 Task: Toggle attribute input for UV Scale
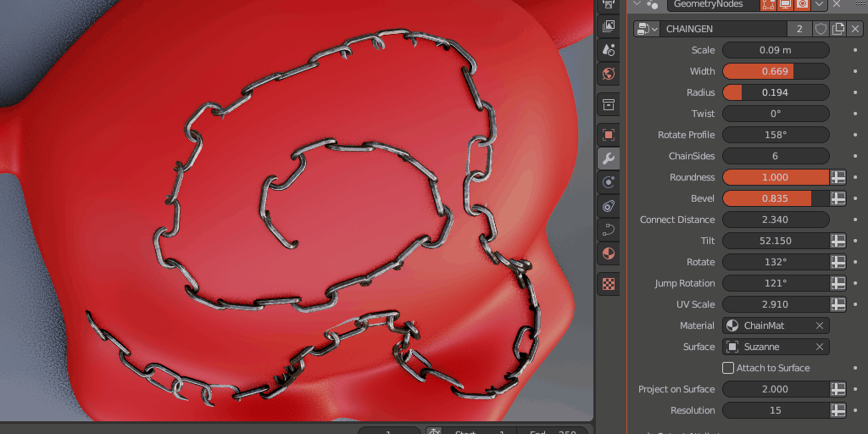click(838, 304)
